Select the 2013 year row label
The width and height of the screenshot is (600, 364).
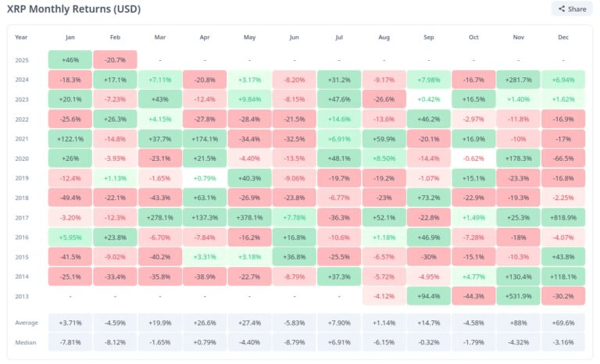21,295
